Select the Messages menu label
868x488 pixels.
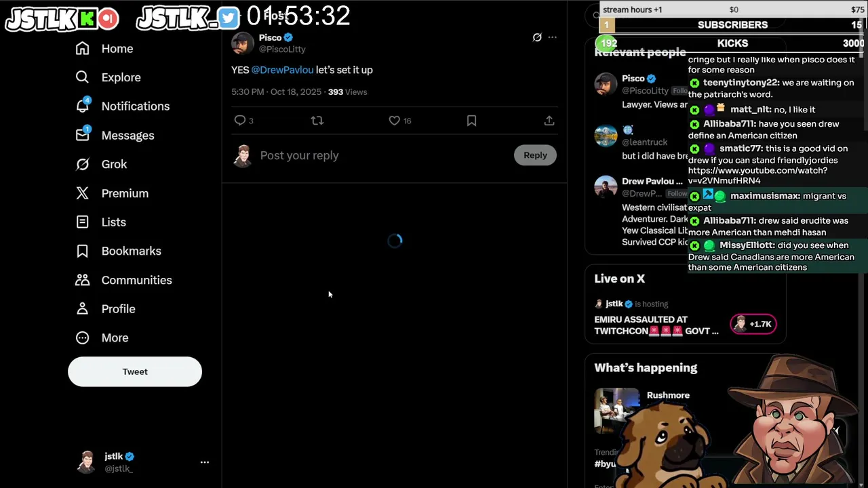click(x=128, y=136)
